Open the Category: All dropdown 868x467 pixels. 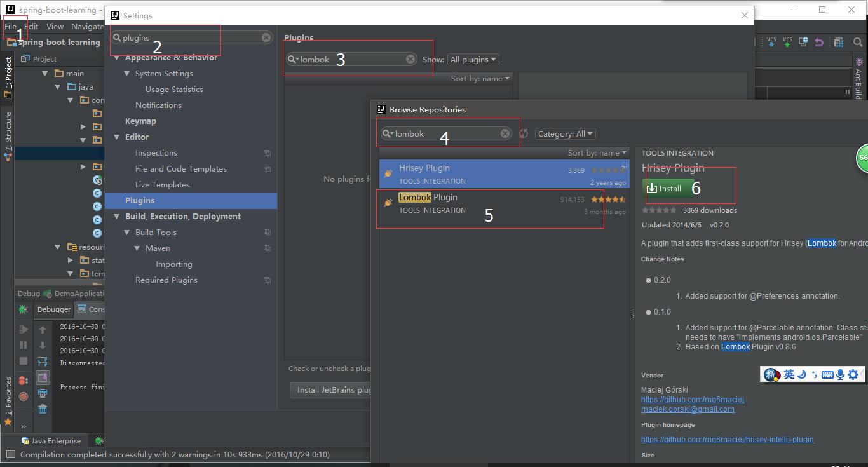[565, 133]
